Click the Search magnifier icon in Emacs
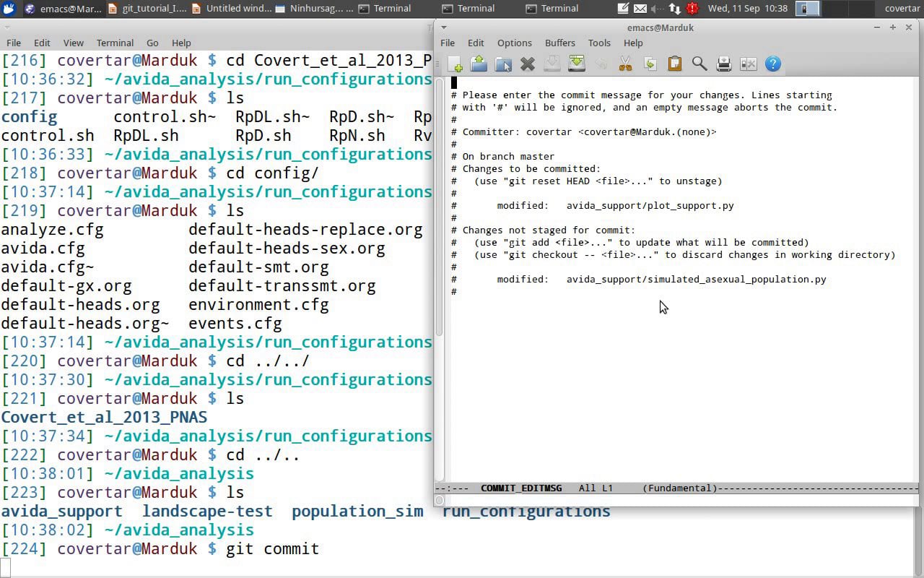Image resolution: width=924 pixels, height=578 pixels. pos(699,64)
